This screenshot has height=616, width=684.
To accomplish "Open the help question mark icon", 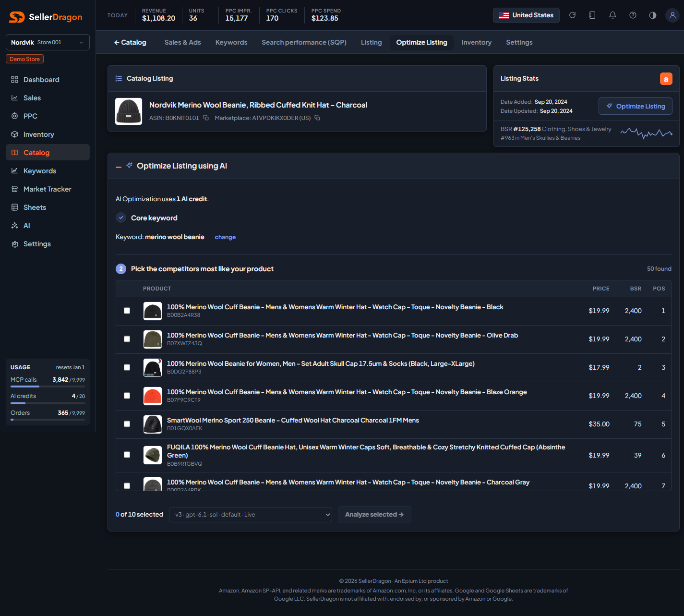I will pyautogui.click(x=633, y=15).
